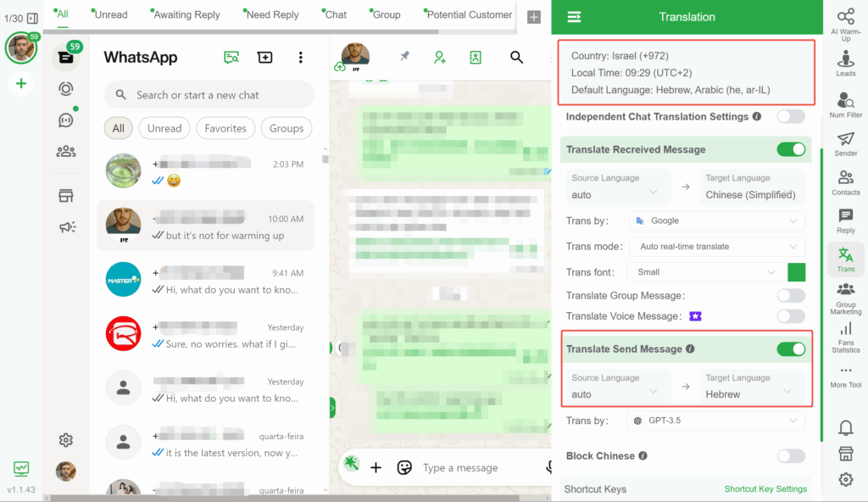Open the Quick Reply tool
This screenshot has height=502, width=868.
[845, 220]
